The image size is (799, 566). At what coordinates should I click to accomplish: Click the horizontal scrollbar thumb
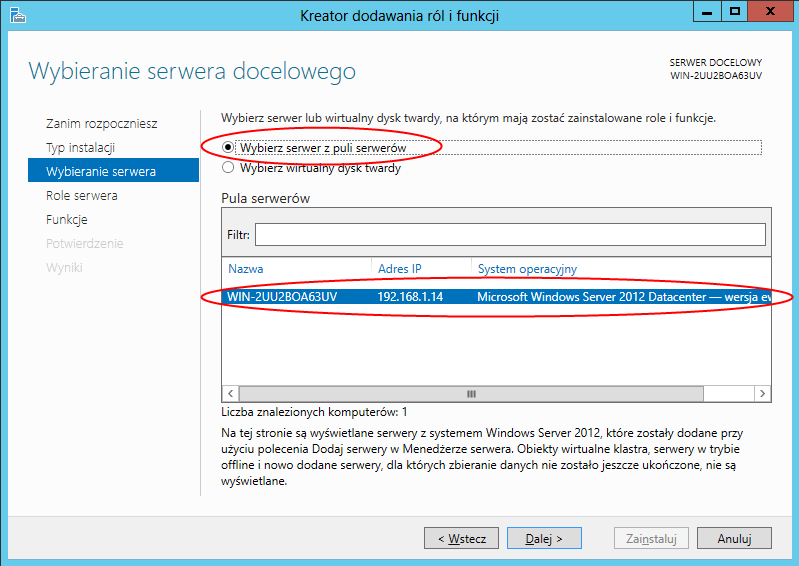point(471,393)
